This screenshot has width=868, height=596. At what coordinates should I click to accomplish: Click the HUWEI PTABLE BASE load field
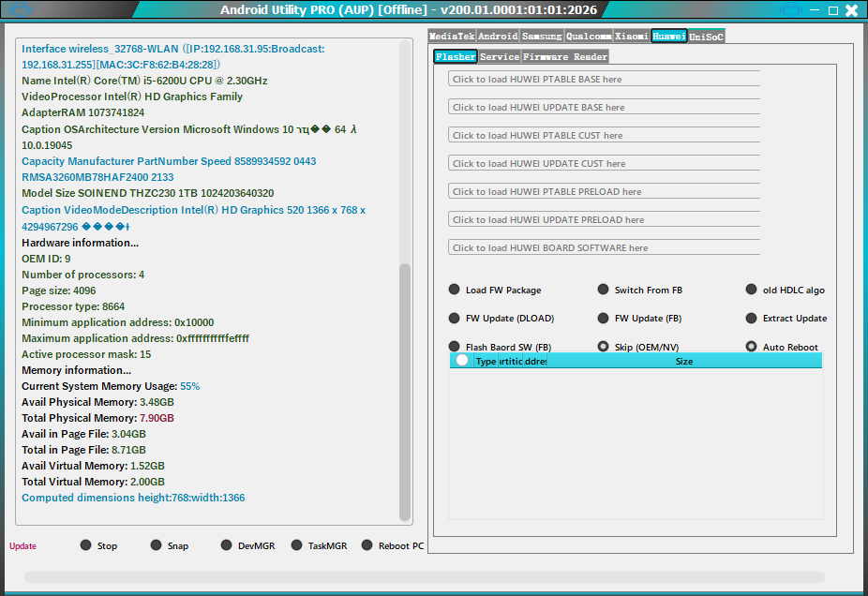point(604,80)
